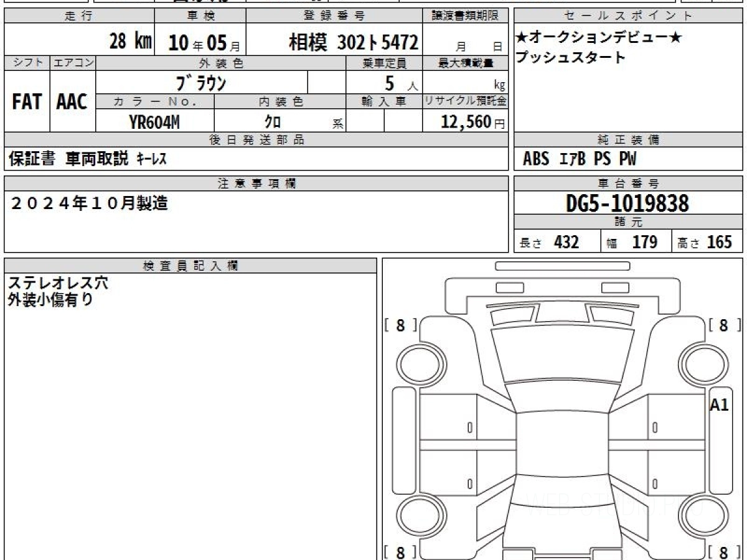Viewport: 747px width, 560px height.
Task: Select the 2024年10月製造 note
Action: tap(90, 203)
